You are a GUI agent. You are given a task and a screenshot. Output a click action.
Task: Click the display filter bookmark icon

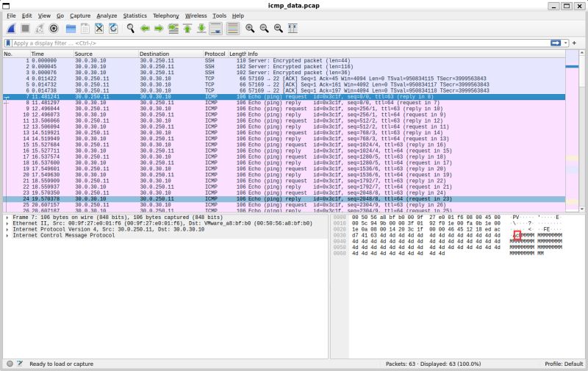pos(8,43)
